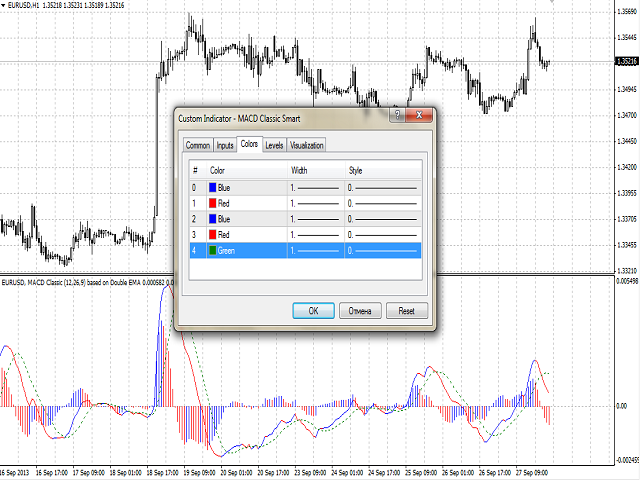Cancel dialog using Отмена button

[x=360, y=311]
